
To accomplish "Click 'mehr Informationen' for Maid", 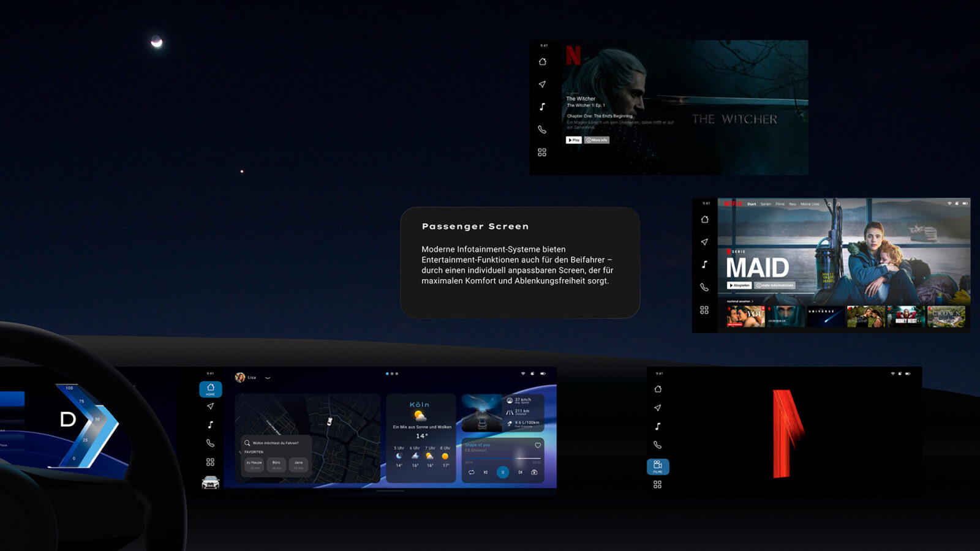I will [x=775, y=285].
